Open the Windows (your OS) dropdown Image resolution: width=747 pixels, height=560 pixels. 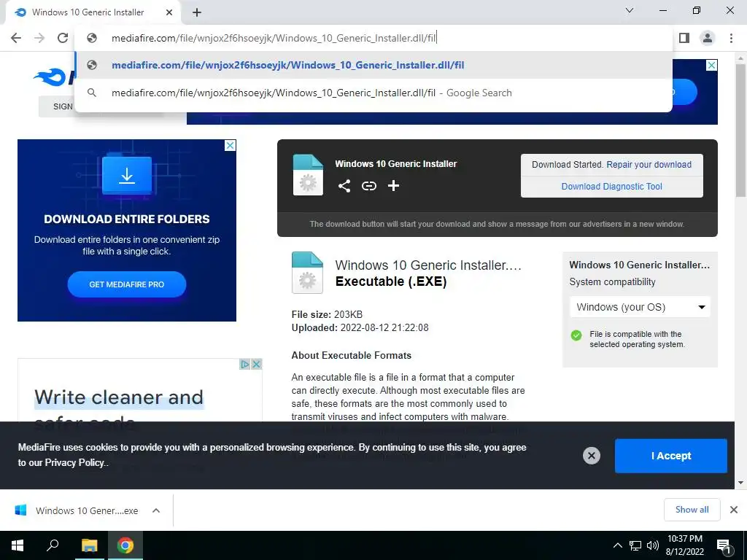(640, 307)
